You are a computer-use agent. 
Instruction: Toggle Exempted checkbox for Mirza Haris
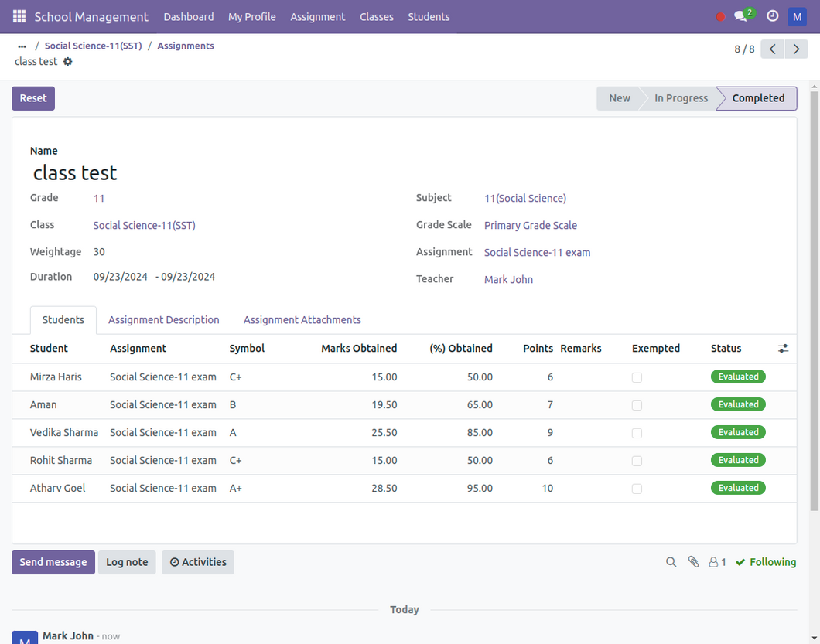(x=637, y=377)
